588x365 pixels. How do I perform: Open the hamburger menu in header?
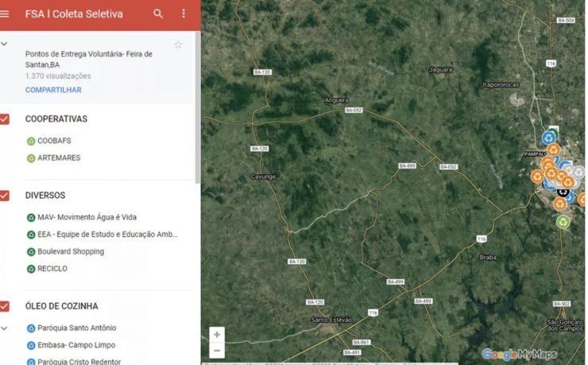[6, 14]
